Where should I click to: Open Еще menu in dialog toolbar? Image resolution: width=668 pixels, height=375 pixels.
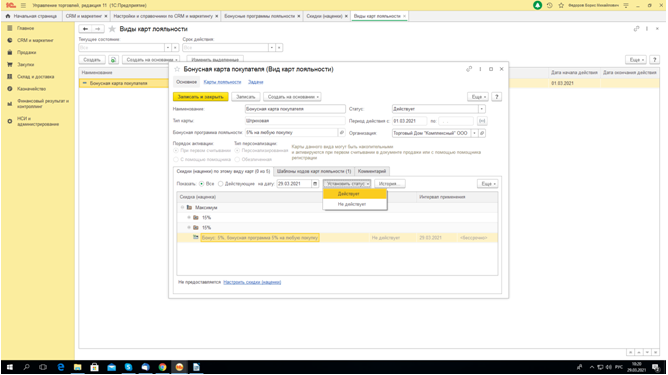pos(478,97)
